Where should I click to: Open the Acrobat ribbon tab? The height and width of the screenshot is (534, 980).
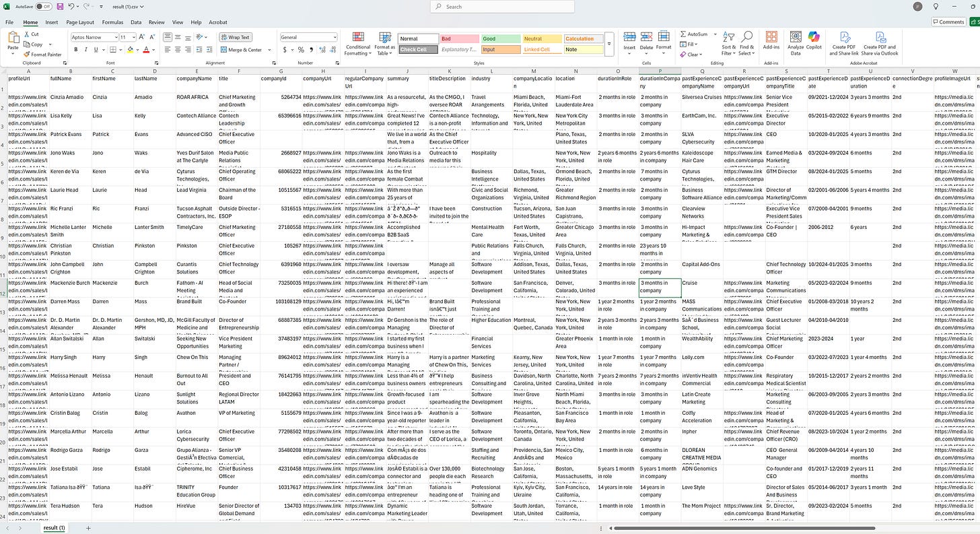point(218,22)
